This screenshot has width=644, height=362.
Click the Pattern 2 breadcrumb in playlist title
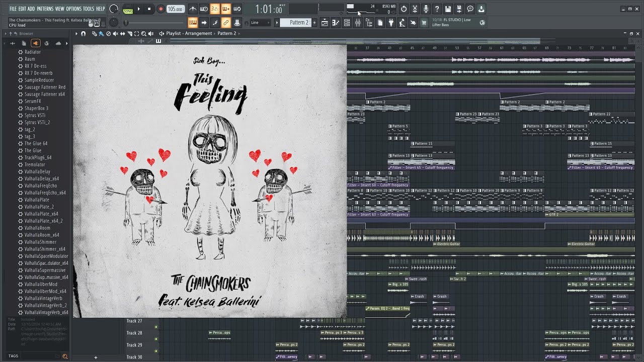(x=227, y=34)
